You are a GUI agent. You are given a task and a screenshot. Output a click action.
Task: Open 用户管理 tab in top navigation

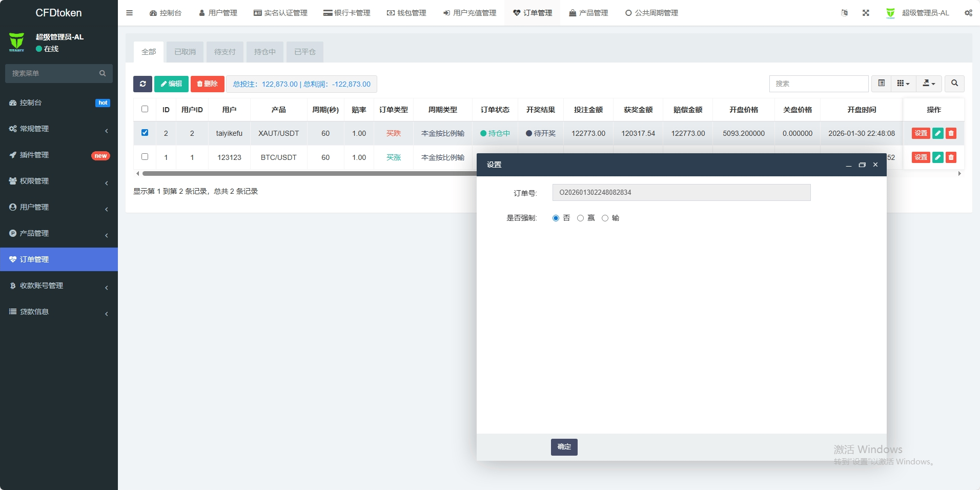coord(218,13)
